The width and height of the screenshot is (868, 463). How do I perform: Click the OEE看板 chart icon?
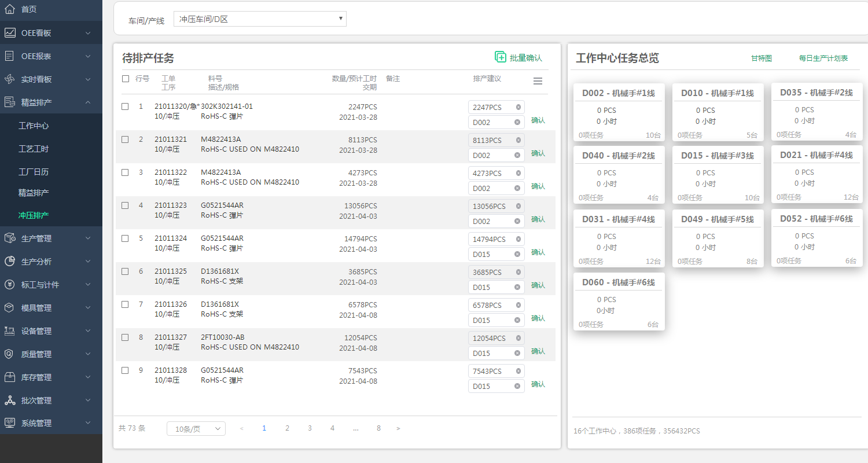pyautogui.click(x=10, y=33)
